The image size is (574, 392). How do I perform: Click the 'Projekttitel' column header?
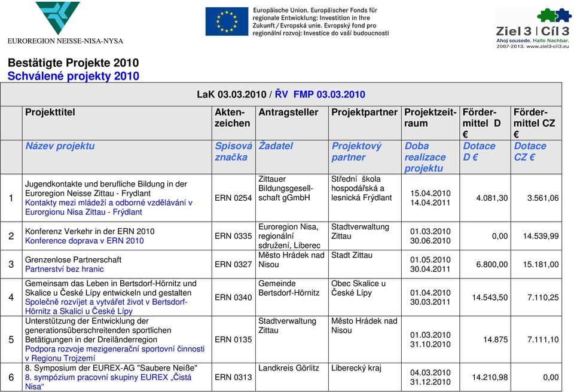[x=50, y=112]
